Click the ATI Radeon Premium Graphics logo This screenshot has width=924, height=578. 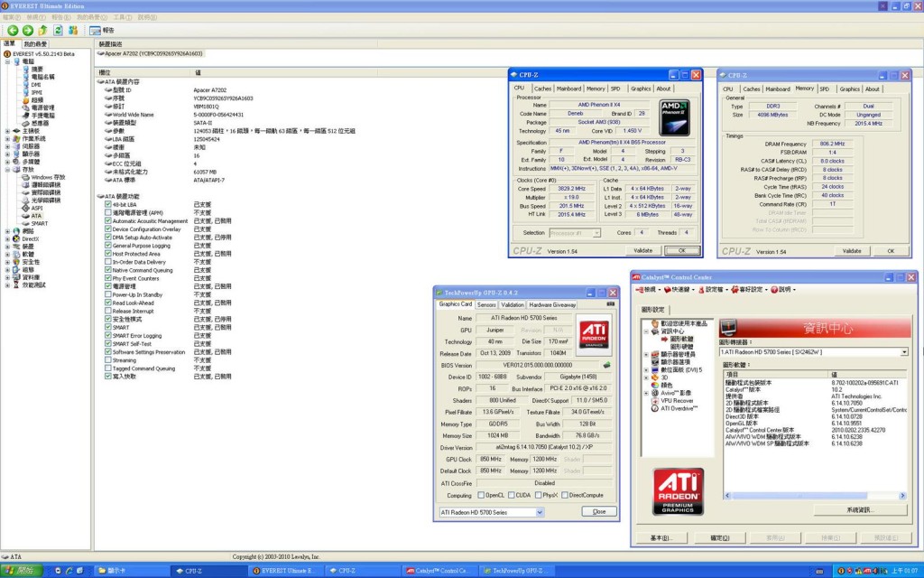[678, 491]
